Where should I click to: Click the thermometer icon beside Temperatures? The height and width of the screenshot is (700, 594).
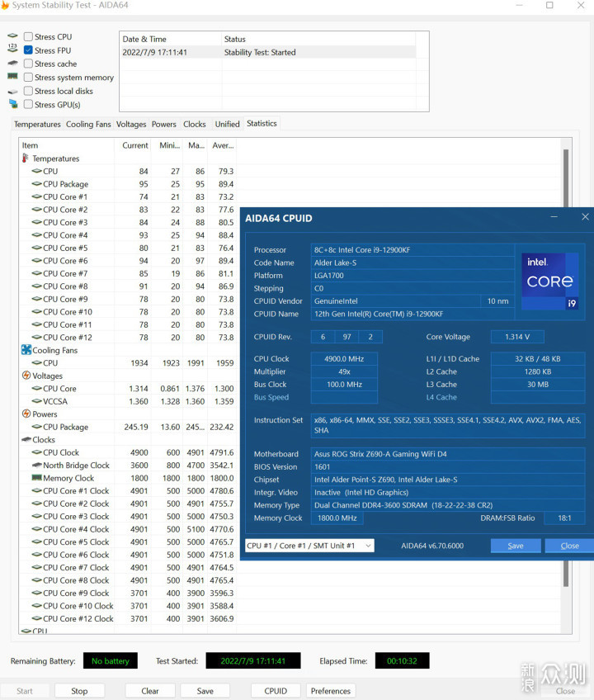[x=26, y=158]
